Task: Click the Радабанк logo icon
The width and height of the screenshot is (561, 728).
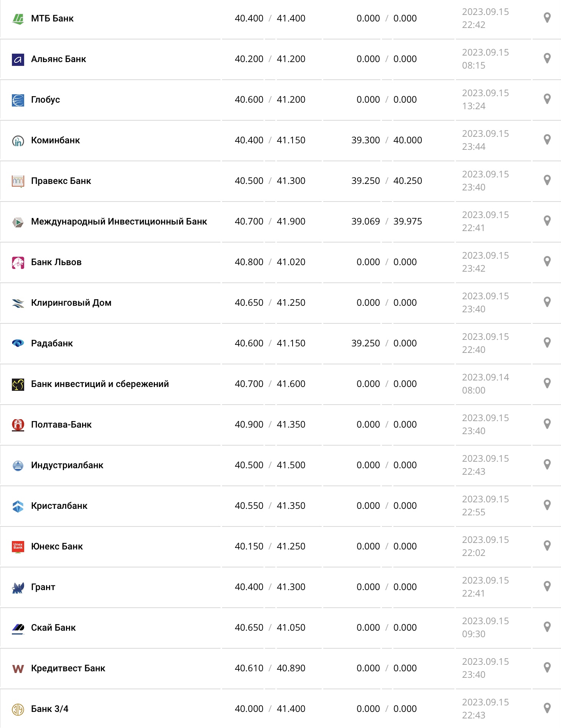Action: click(18, 343)
